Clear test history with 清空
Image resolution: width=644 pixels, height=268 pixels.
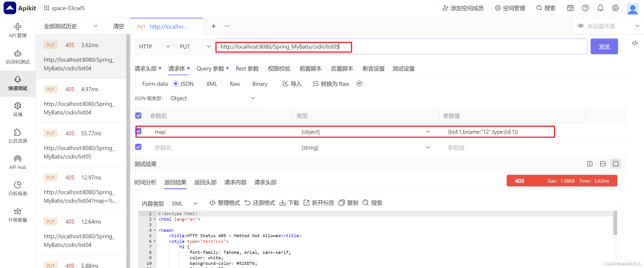[118, 26]
